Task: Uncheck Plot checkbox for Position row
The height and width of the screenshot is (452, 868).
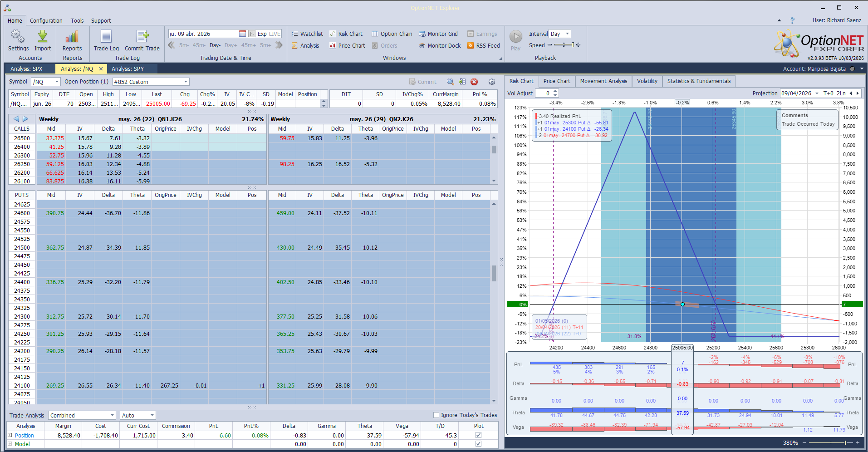Action: pyautogui.click(x=478, y=435)
